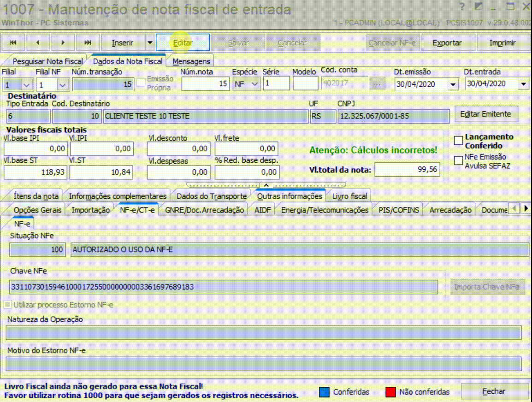Viewport: 532px width, 402px height.
Task: Click the Modelo input field
Action: click(x=305, y=83)
